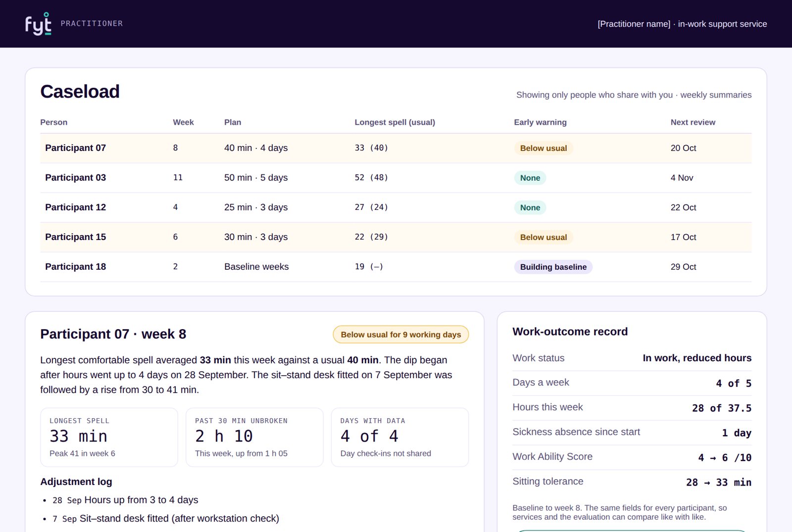Click the 29 Oct next review date

coord(683,267)
